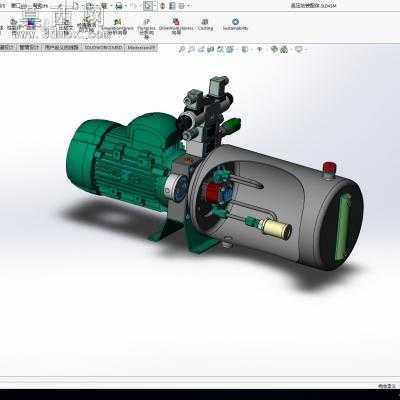Click monitor-shaped icon in view toolbar
The width and height of the screenshot is (400, 400).
tap(298, 50)
